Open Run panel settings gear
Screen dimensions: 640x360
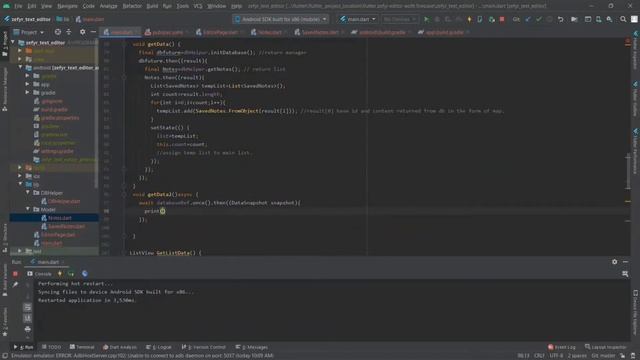point(614,262)
